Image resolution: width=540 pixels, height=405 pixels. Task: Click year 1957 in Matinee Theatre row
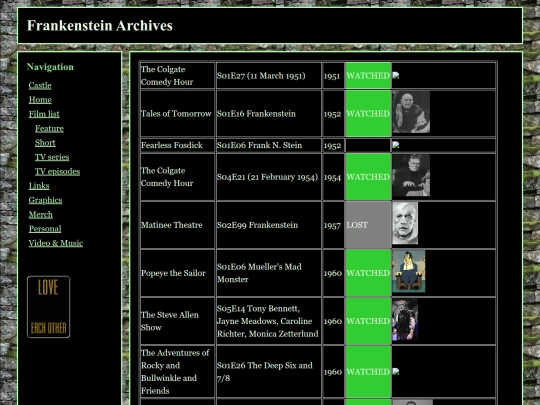pyautogui.click(x=332, y=225)
